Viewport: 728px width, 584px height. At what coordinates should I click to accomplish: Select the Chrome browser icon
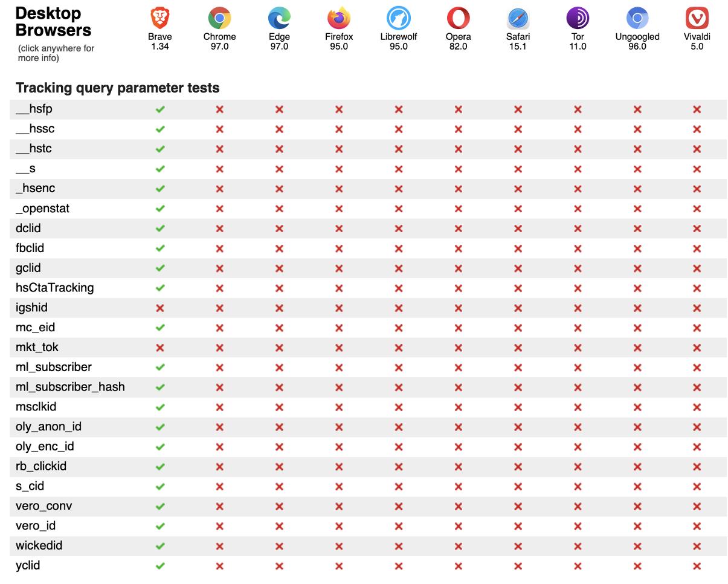pyautogui.click(x=219, y=18)
